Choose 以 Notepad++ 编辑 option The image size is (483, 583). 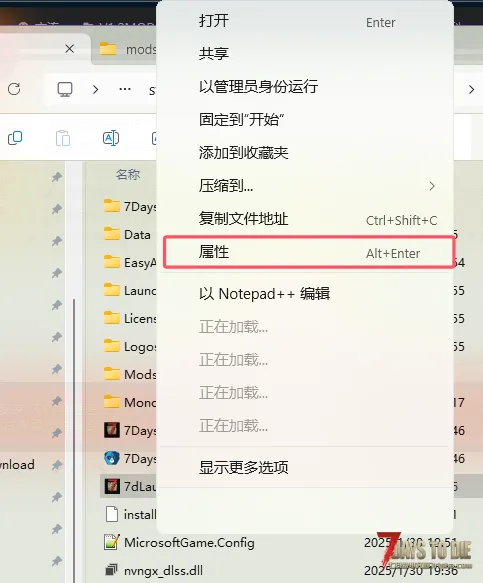[x=264, y=294]
